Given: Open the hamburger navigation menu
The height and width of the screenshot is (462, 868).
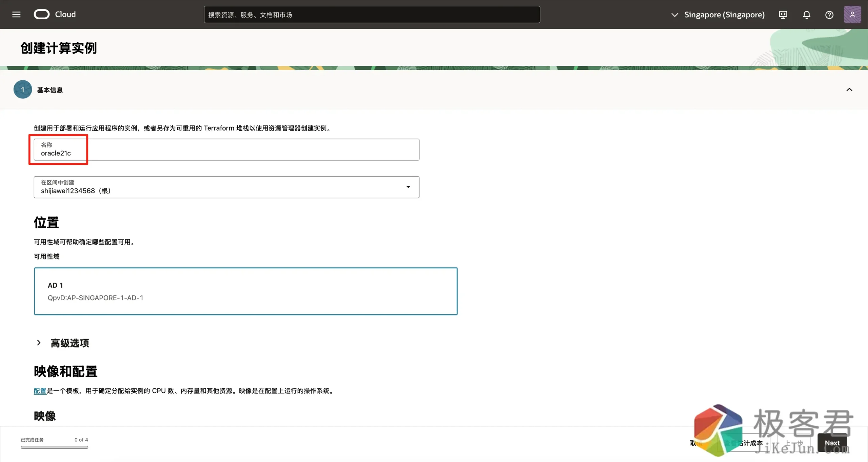Looking at the screenshot, I should click(x=16, y=14).
